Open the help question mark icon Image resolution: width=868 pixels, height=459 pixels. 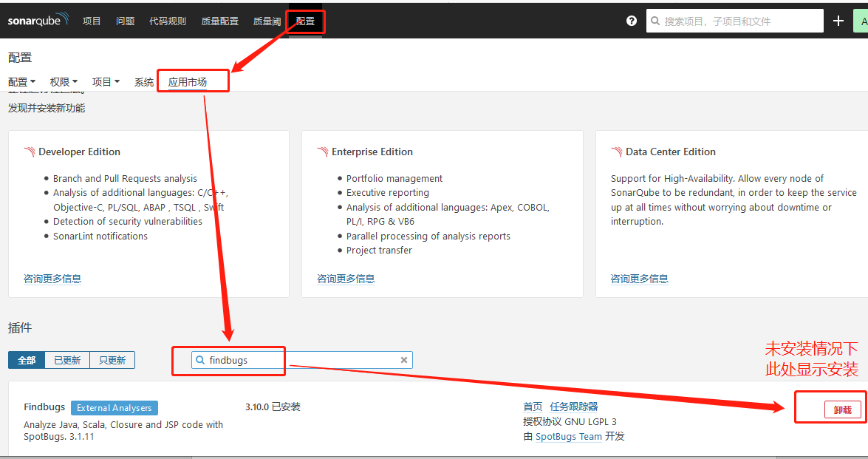pyautogui.click(x=631, y=21)
